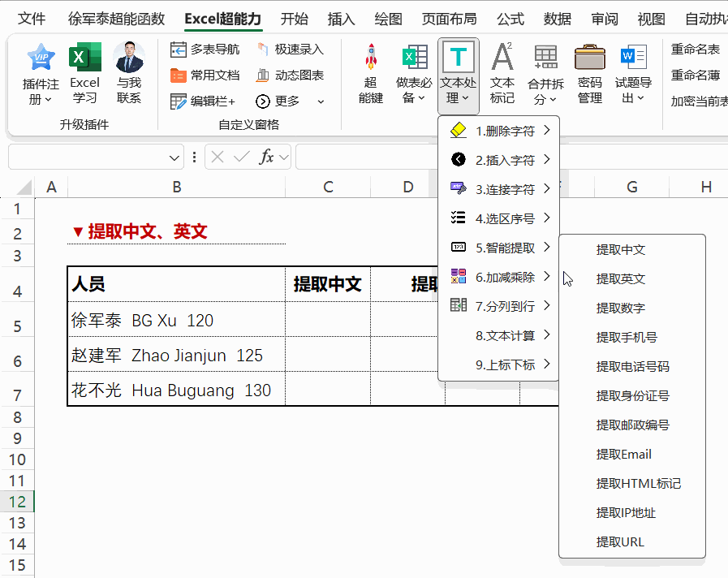Switch to the 插入 tab

coord(341,19)
